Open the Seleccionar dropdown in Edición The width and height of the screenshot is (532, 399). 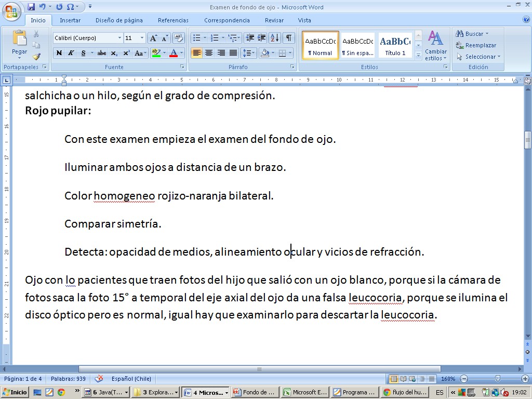pyautogui.click(x=478, y=57)
